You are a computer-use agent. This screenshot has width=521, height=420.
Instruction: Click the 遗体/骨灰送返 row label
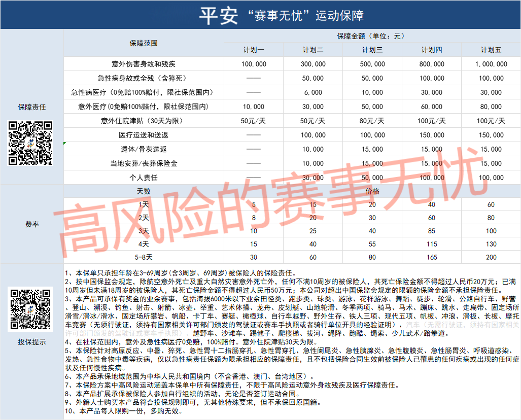point(144,149)
